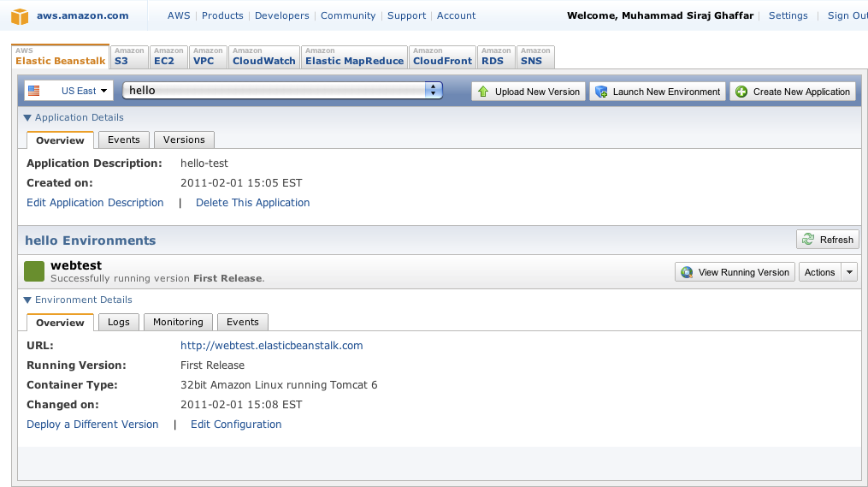Click the green webtest health status square
Image resolution: width=868 pixels, height=487 pixels.
click(x=34, y=271)
